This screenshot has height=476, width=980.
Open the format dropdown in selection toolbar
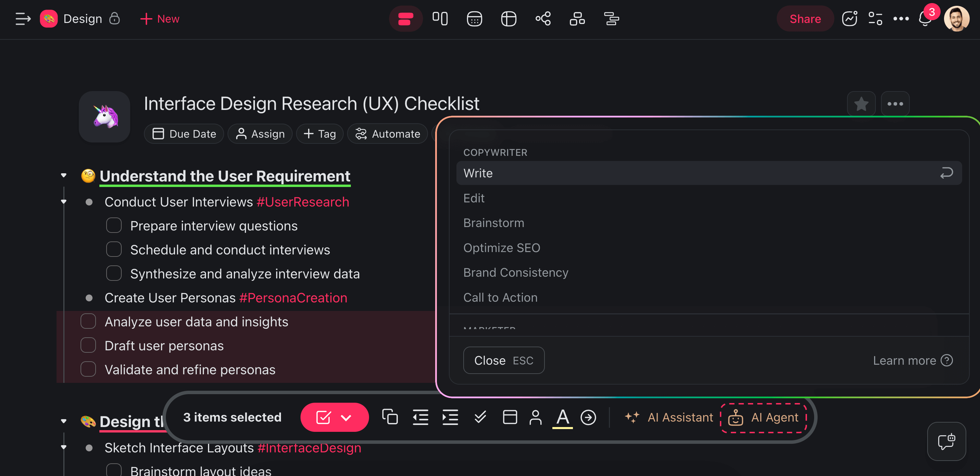coord(346,417)
